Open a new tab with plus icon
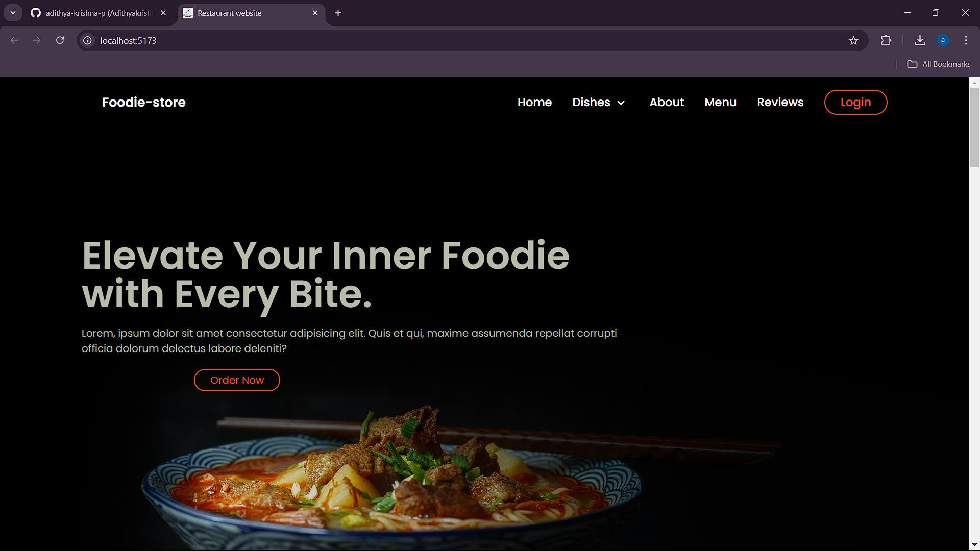 click(x=338, y=13)
